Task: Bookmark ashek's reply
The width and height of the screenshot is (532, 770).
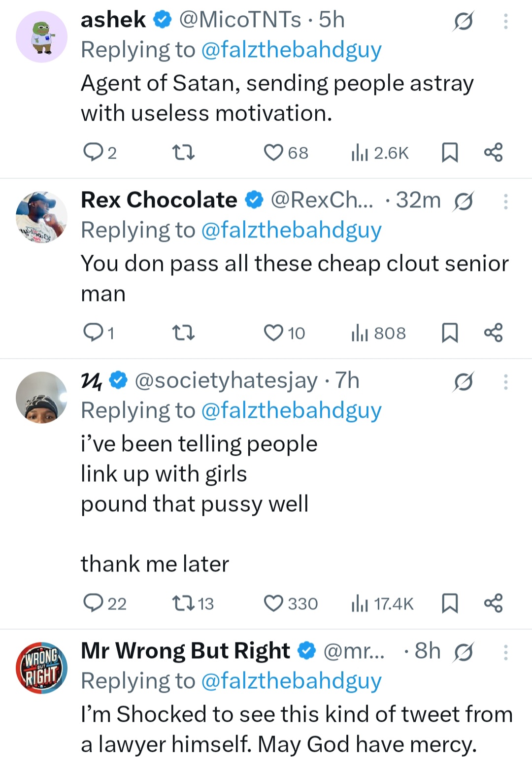Action: click(449, 153)
